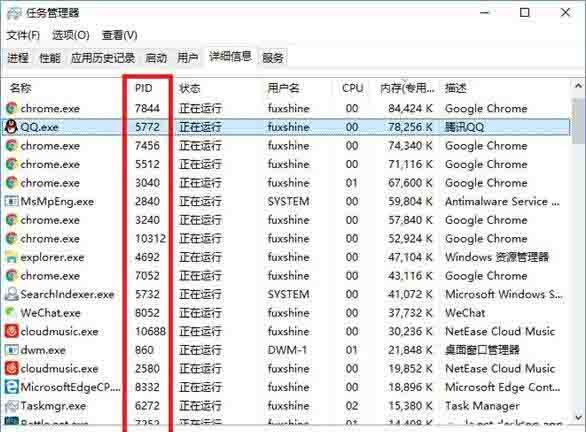This screenshot has width=586, height=432.
Task: Click the 腾讯QQ description
Action: [x=464, y=127]
